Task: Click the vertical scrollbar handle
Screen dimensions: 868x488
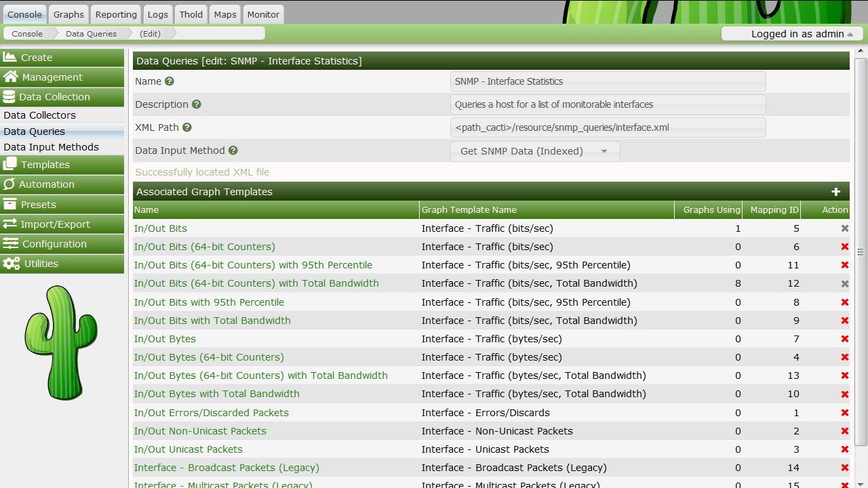Action: [x=861, y=252]
